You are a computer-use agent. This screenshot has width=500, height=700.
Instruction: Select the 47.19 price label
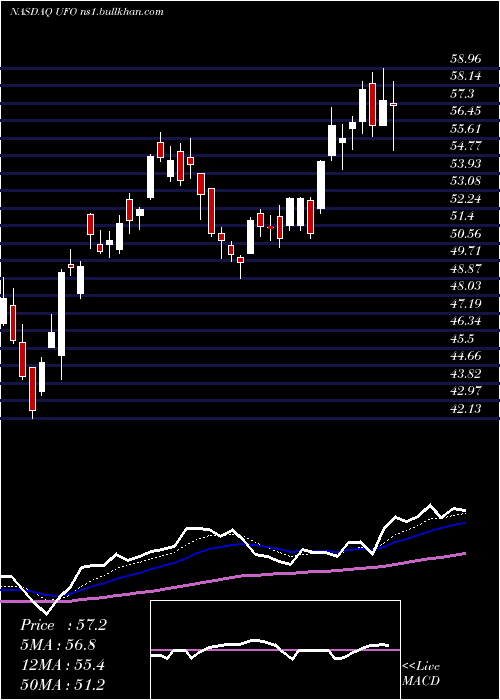[x=465, y=304]
